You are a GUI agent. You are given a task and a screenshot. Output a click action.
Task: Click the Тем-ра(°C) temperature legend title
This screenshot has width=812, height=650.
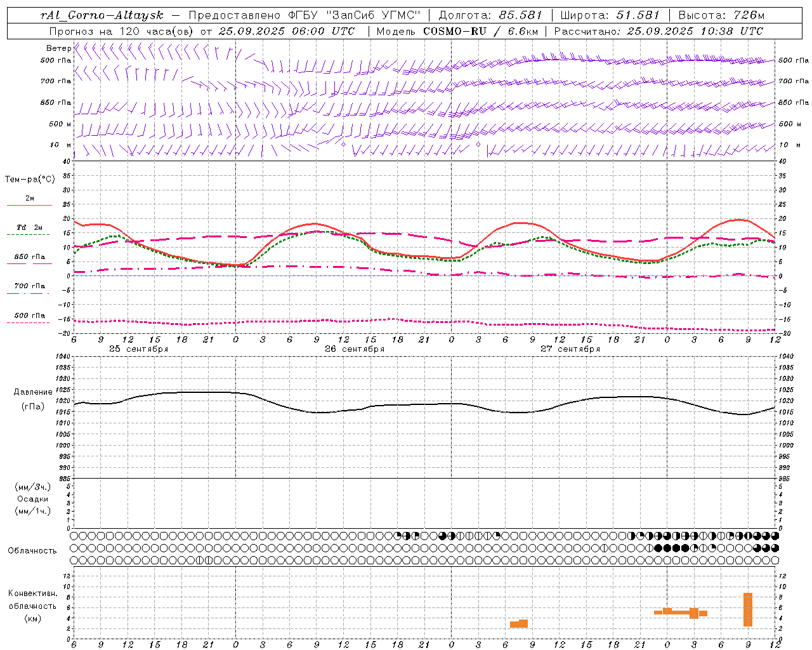pyautogui.click(x=30, y=180)
